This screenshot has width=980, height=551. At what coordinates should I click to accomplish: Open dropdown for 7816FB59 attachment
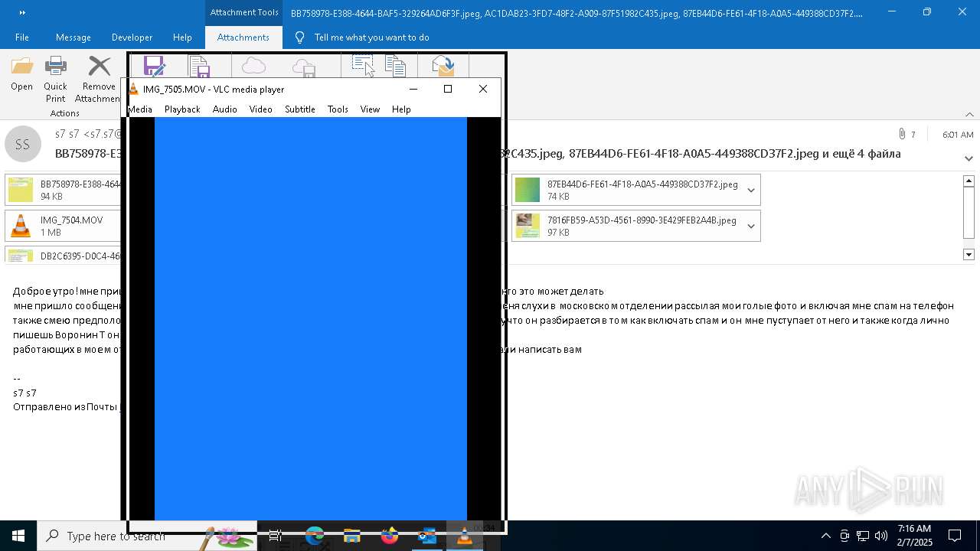[x=751, y=226]
